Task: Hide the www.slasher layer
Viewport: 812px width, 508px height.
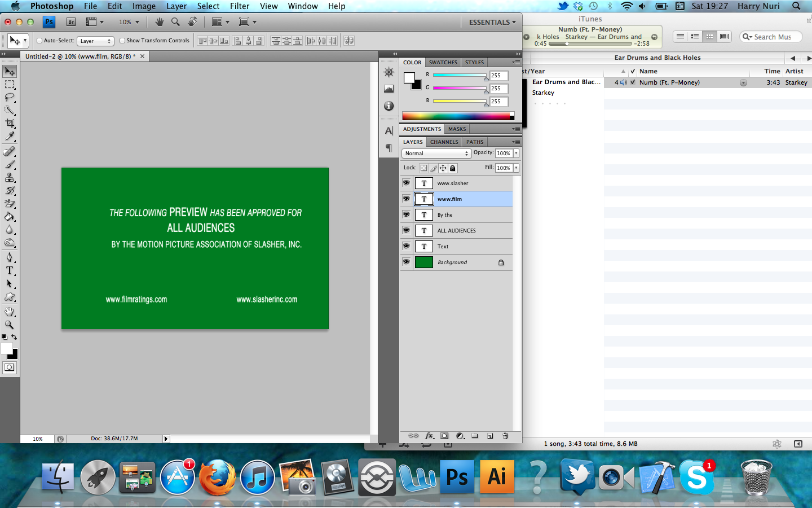Action: 406,183
